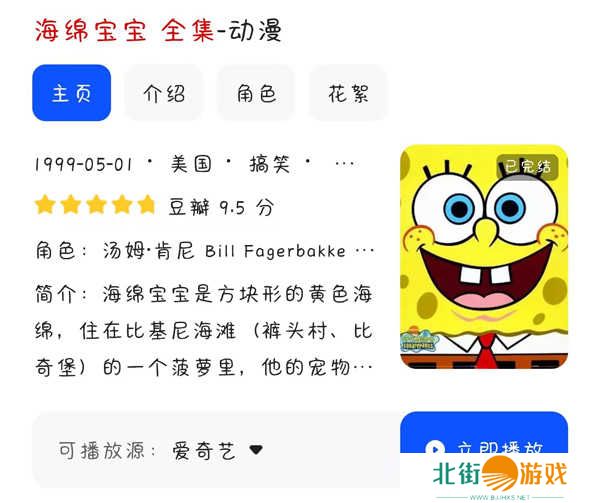Open the 花絮 tab
The image size is (600, 503).
point(348,93)
